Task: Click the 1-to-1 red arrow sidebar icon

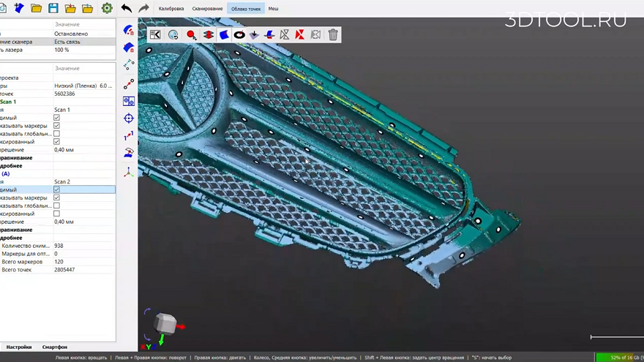Action: (x=129, y=136)
